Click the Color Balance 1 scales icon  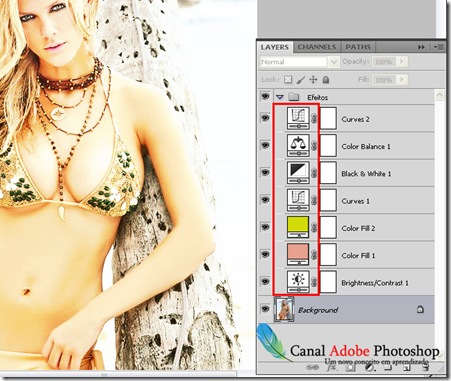click(x=298, y=146)
